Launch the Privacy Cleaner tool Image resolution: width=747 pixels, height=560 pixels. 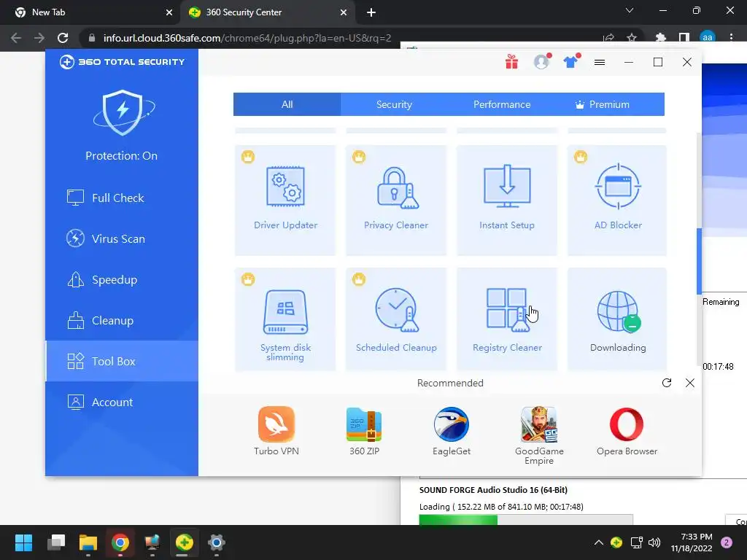click(x=396, y=200)
